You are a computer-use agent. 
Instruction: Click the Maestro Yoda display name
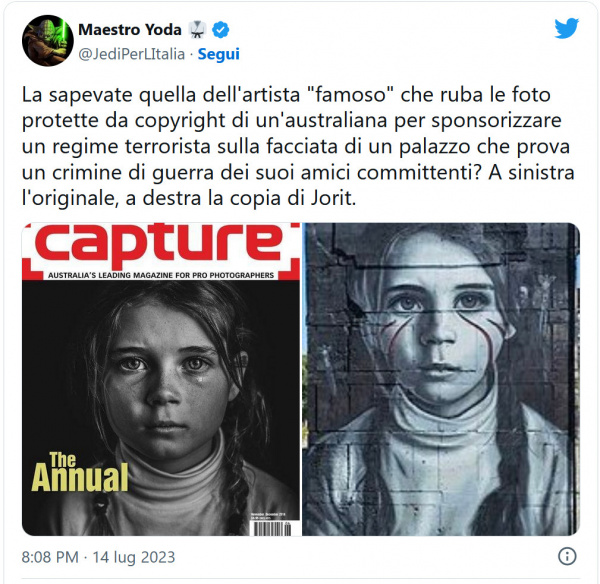(x=130, y=30)
